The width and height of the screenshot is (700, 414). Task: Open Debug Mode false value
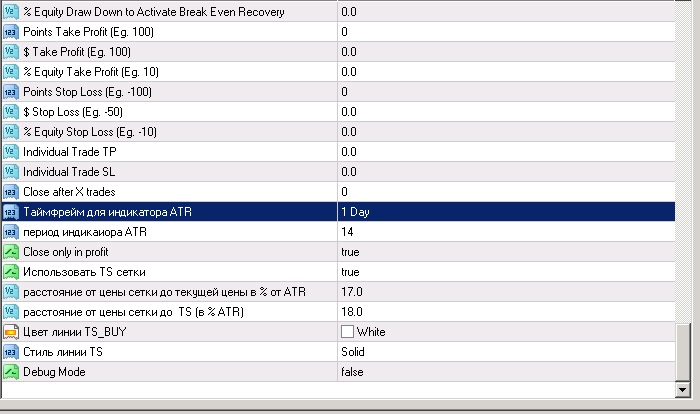click(506, 372)
